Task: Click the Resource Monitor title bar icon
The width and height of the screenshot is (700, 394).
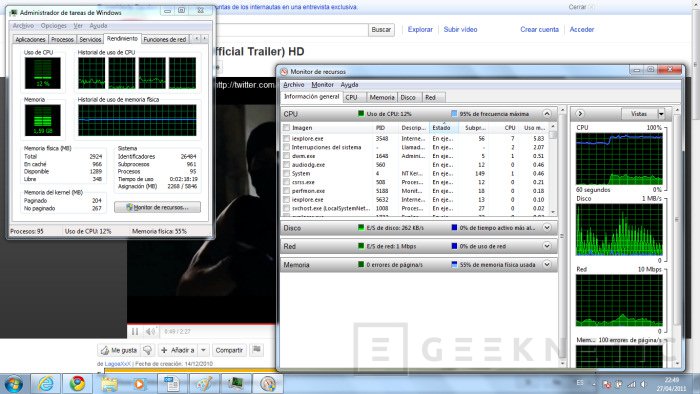Action: click(284, 71)
